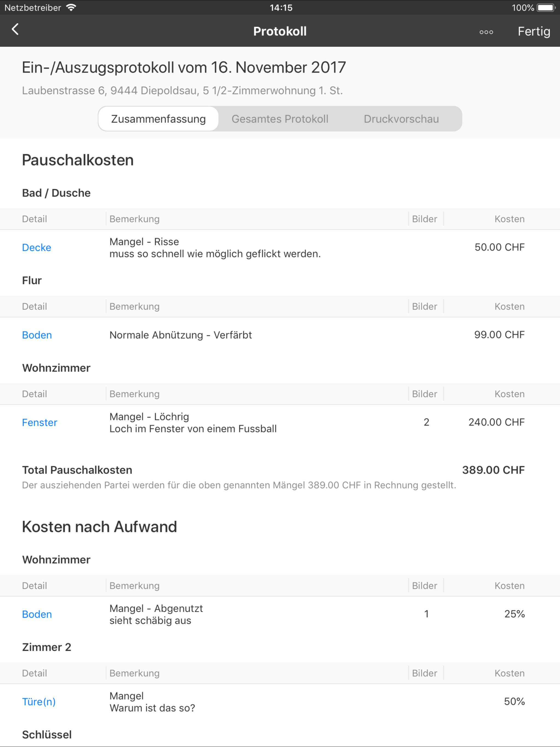Open the Druckvorschau tab
This screenshot has width=560, height=747.
(401, 119)
